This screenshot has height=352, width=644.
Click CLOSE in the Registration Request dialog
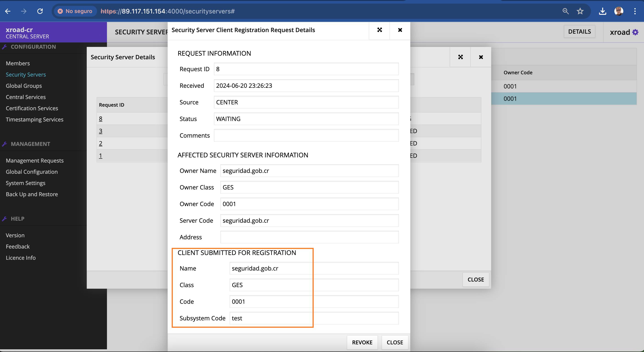pyautogui.click(x=395, y=342)
